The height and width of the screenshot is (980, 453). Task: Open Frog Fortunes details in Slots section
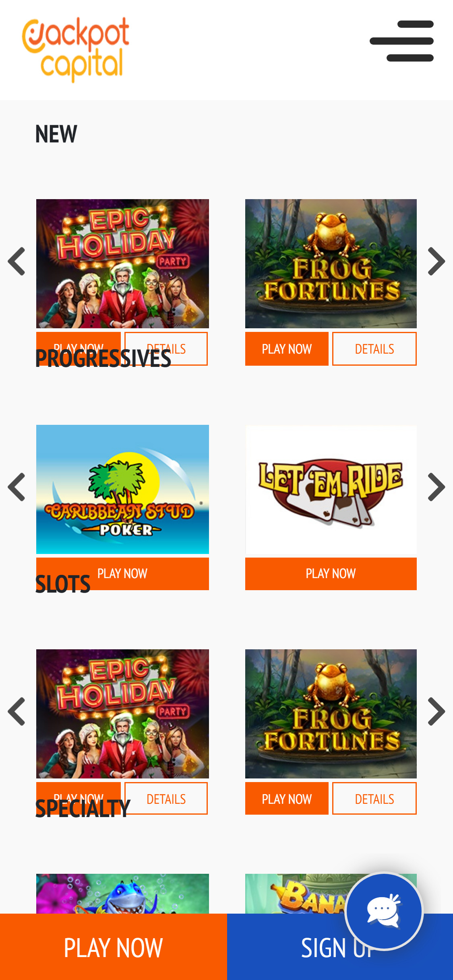(x=374, y=799)
